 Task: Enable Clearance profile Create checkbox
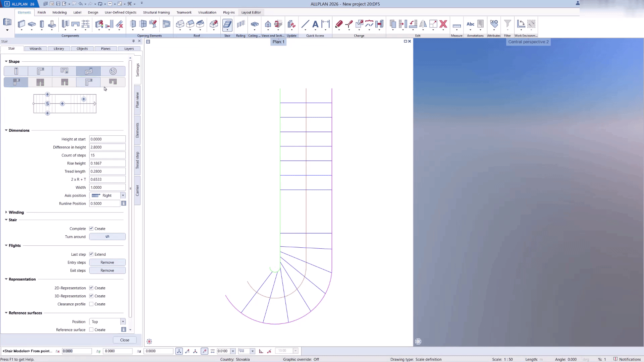coord(91,304)
